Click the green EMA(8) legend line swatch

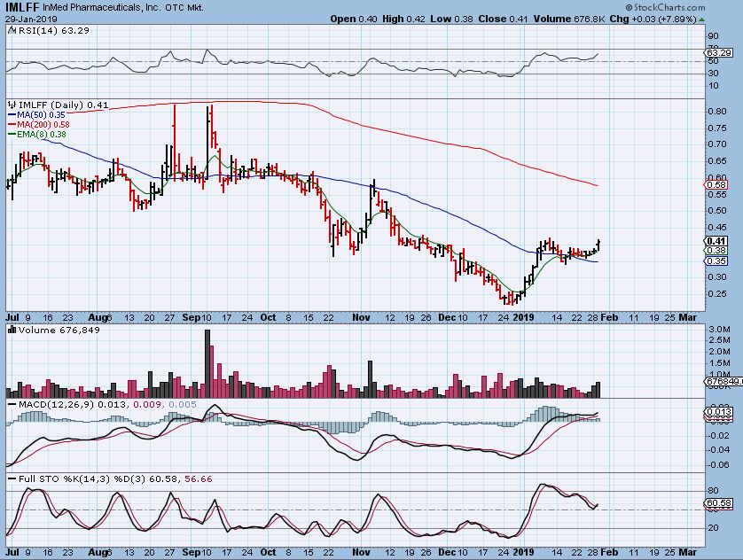point(12,135)
